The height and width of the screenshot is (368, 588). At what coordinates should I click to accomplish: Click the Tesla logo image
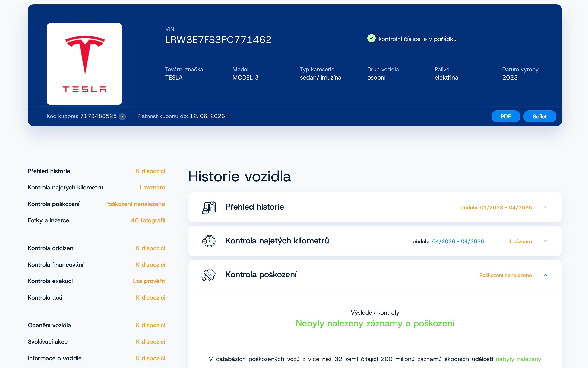coord(84,64)
